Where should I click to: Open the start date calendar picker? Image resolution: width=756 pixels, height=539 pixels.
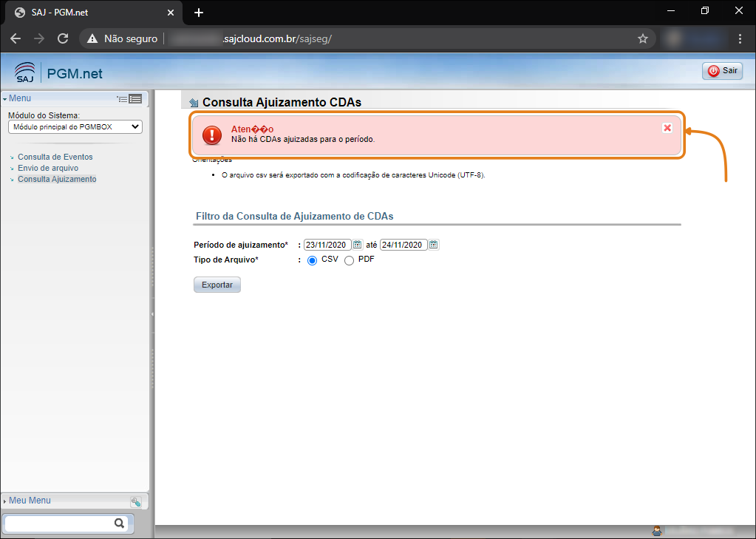[x=358, y=245]
